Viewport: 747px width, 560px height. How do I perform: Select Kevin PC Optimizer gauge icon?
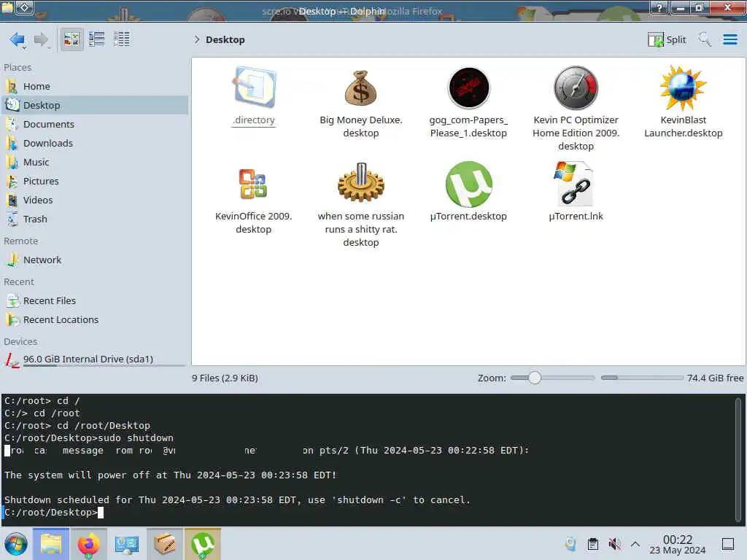[x=576, y=87]
